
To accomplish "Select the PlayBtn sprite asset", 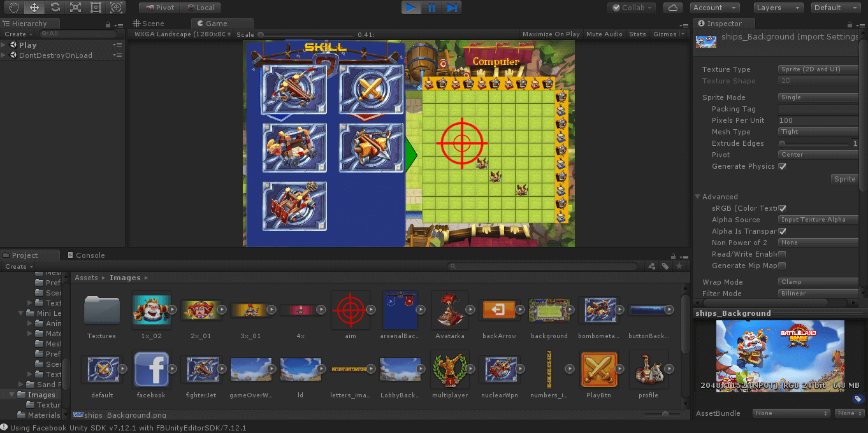I will pyautogui.click(x=598, y=374).
